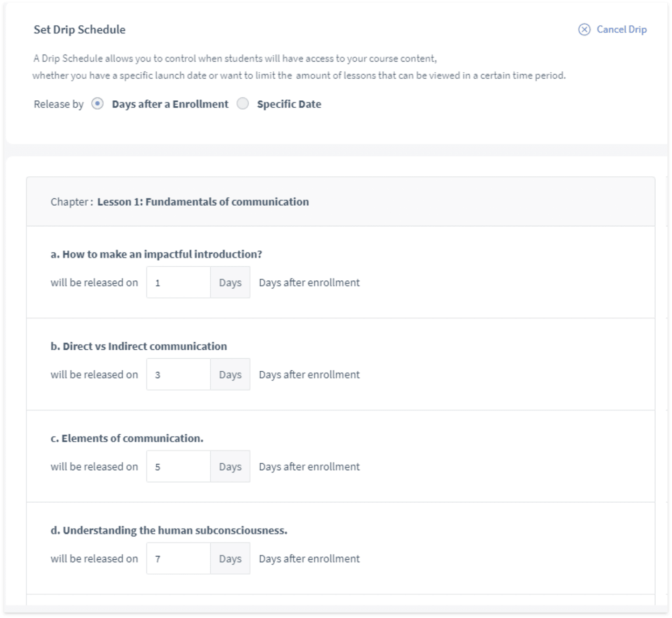Click inside the release days field showing 7
The width and height of the screenshot is (672, 618).
click(x=178, y=558)
